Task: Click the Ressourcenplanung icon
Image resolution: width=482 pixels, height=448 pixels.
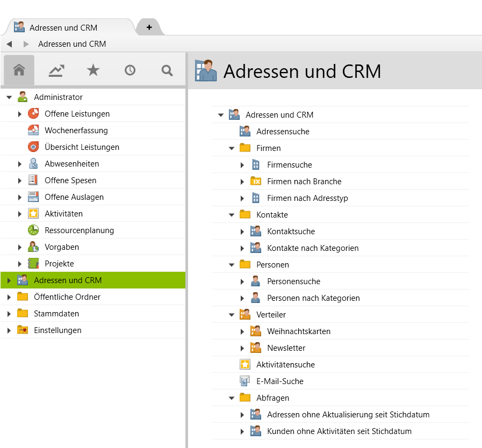Action: 33,230
